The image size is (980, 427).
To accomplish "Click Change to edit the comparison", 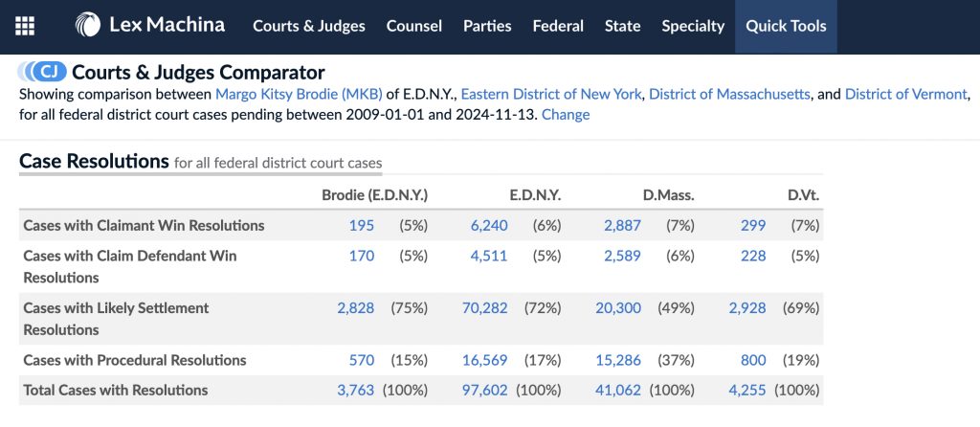I will click(566, 115).
